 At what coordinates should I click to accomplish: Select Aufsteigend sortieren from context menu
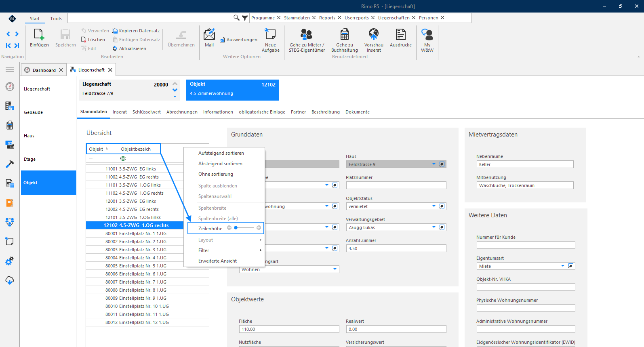click(221, 153)
